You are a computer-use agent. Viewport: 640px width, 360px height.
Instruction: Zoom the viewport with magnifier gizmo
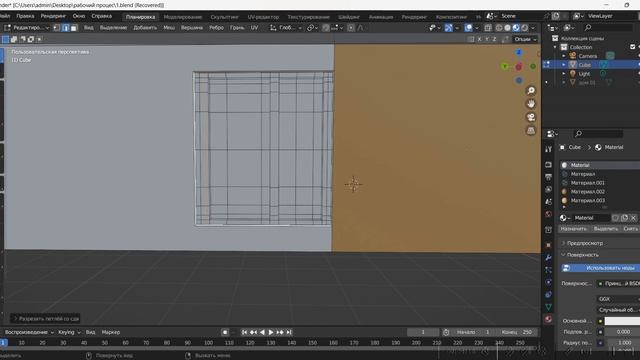pyautogui.click(x=531, y=91)
